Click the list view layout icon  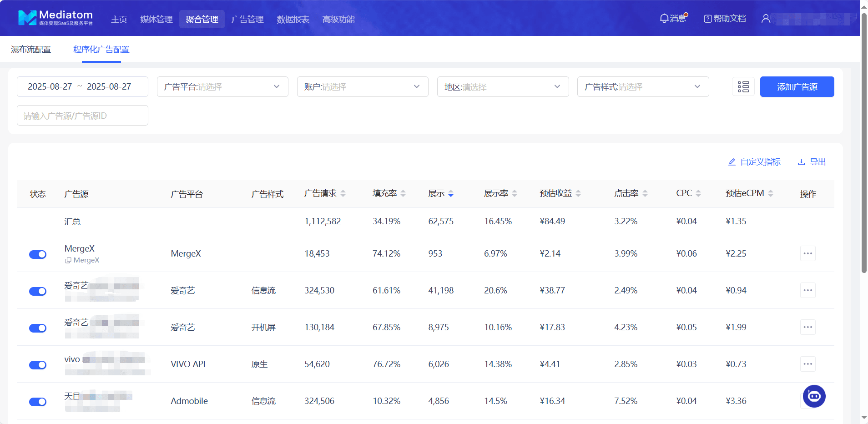(743, 87)
